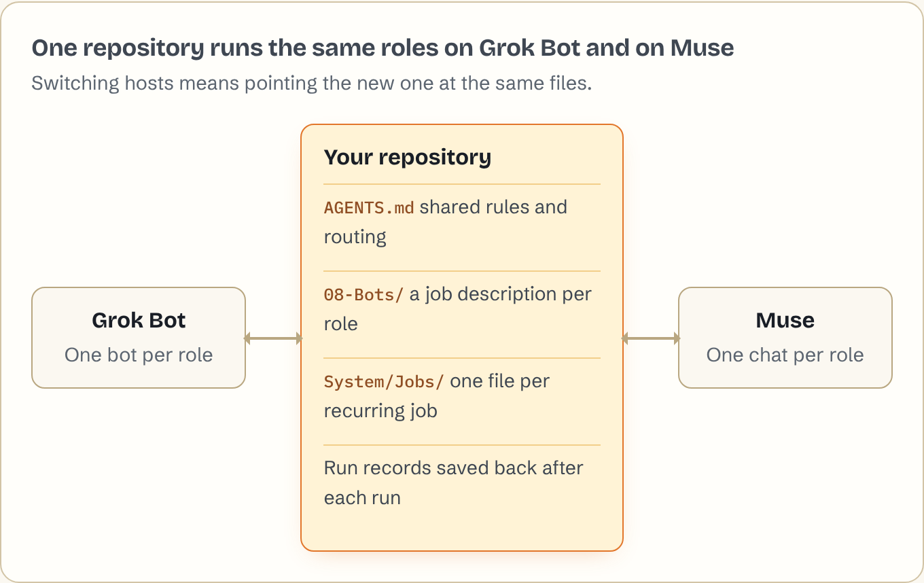Click the subtitle "Switching hosts means pointing the new one at the same files."
Image resolution: width=924 pixels, height=583 pixels.
[312, 84]
